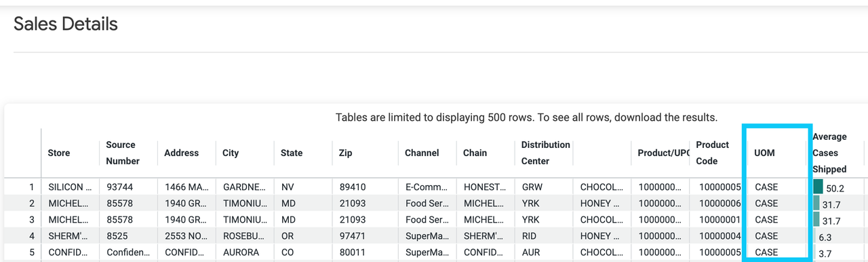Click the Source Number column header

123,153
